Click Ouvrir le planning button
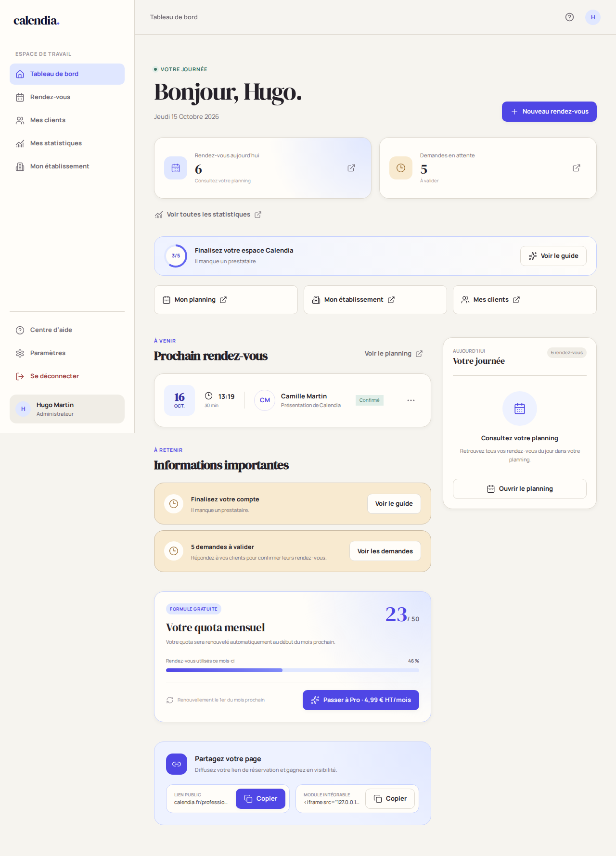 (520, 489)
